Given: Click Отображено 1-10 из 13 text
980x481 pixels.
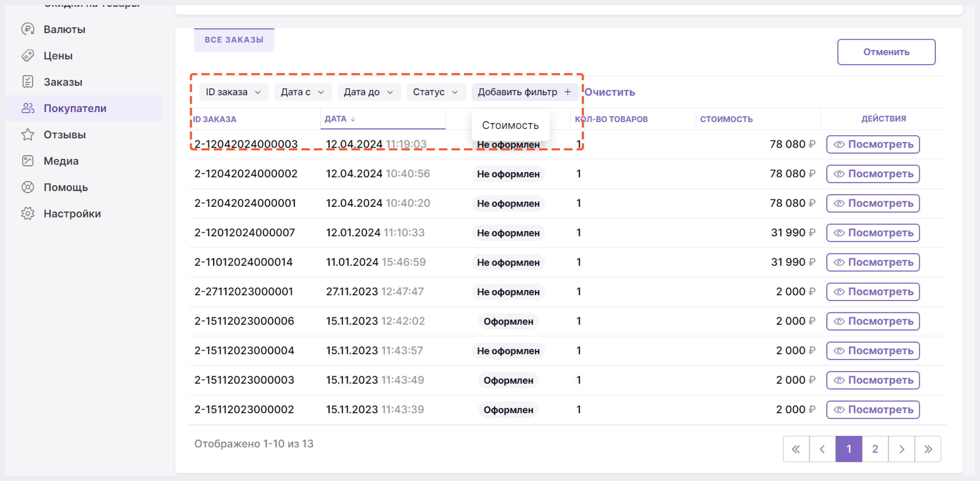Looking at the screenshot, I should tap(254, 444).
